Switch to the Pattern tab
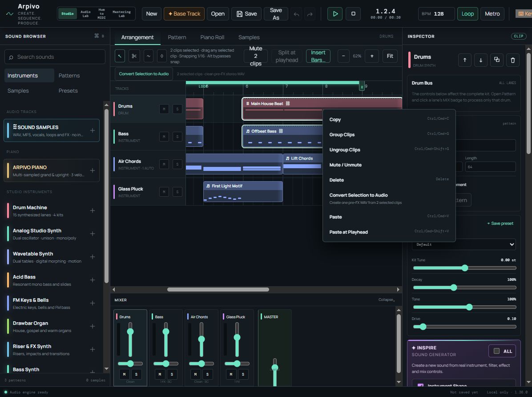The width and height of the screenshot is (532, 397). coord(177,37)
